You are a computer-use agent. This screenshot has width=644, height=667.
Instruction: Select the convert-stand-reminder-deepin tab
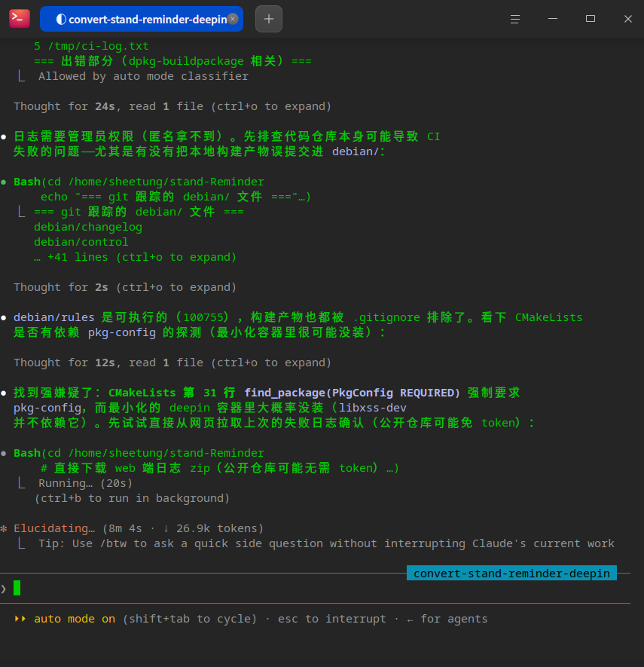tap(142, 19)
